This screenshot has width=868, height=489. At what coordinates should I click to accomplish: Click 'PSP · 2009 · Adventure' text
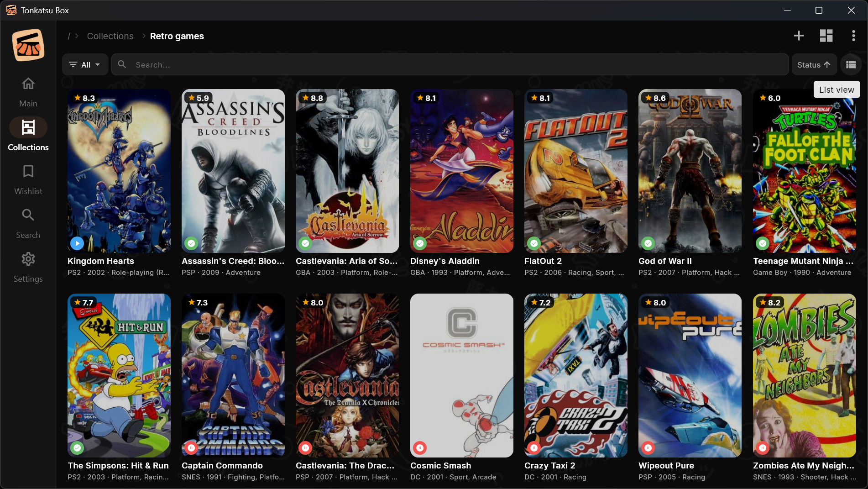(221, 272)
